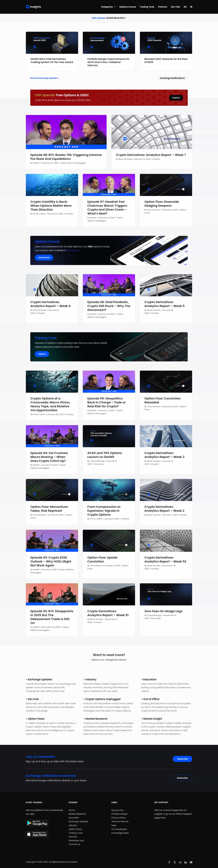Open Option Flow: Upside Conviction article
This screenshot has height=868, width=218.
point(102,559)
